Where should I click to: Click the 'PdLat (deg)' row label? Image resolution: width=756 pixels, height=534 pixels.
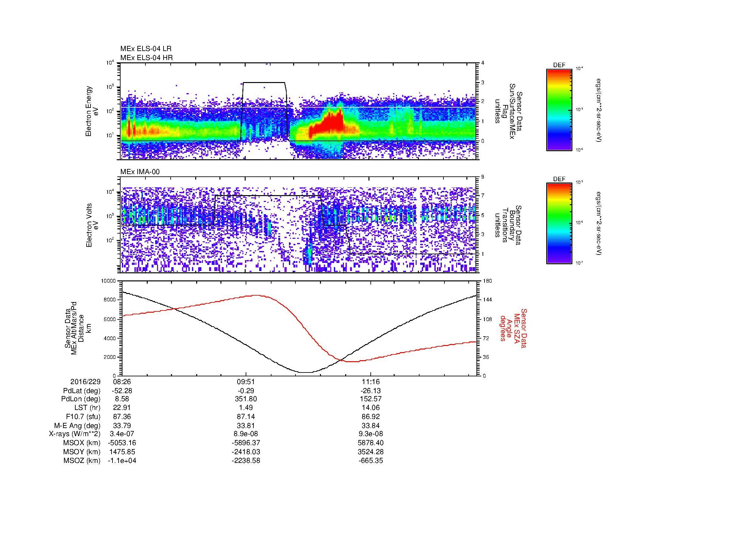click(x=82, y=391)
